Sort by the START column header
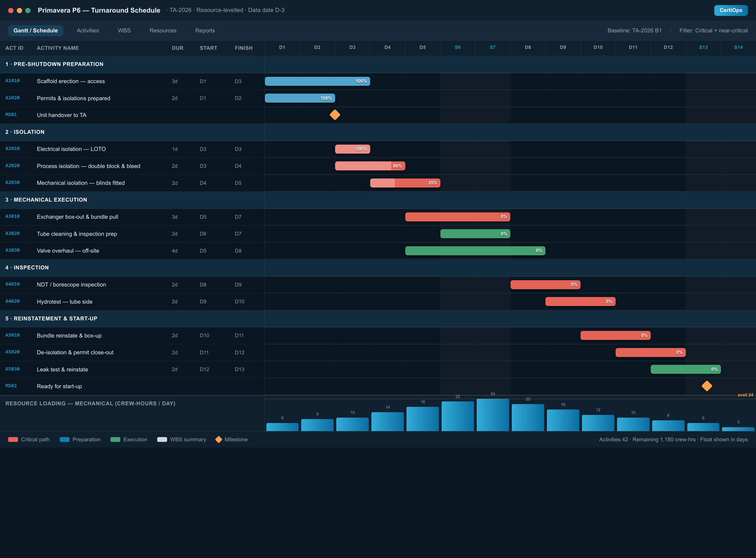756x558 pixels. 208,48
